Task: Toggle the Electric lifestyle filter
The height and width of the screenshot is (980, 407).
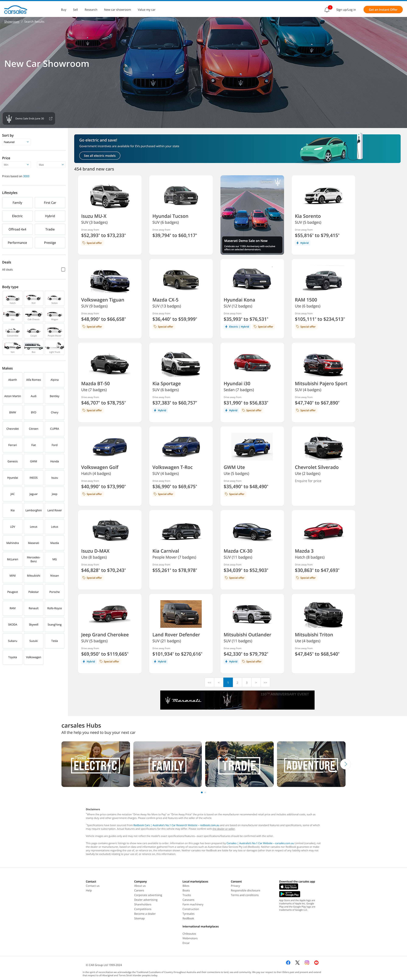Action: click(x=18, y=216)
